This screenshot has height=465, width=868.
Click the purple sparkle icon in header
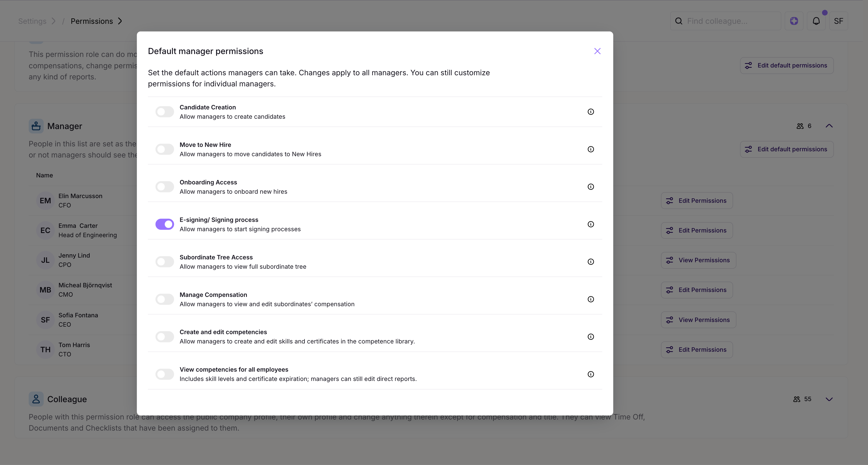pyautogui.click(x=794, y=21)
